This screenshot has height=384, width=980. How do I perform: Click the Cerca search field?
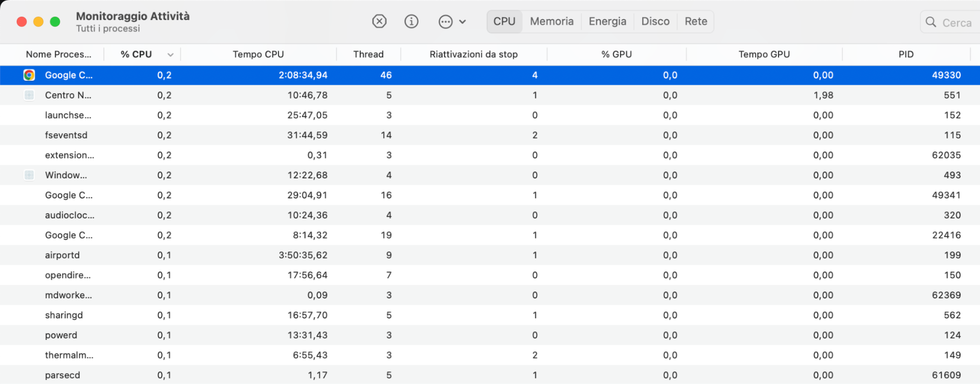(x=956, y=23)
